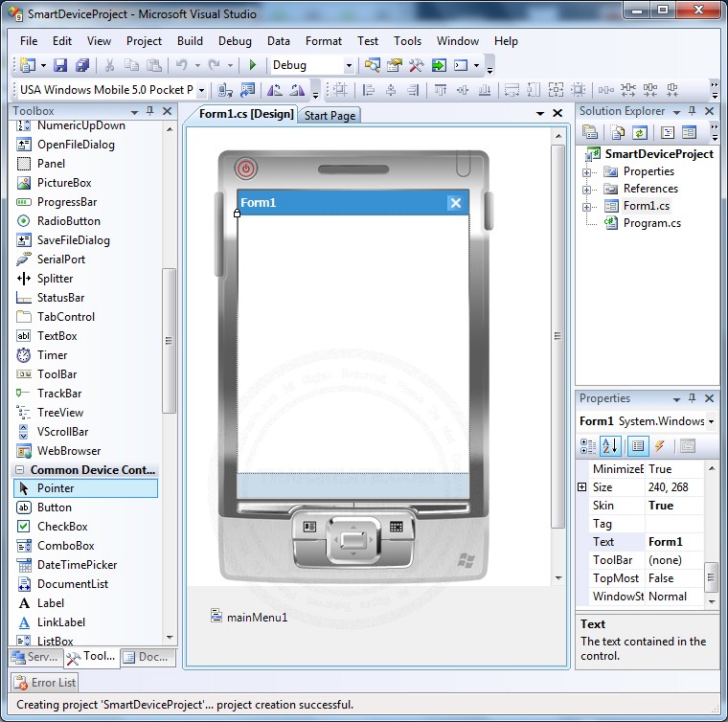Viewport: 728px width, 722px height.
Task: Select the WebBrowser toolbox control
Action: (69, 451)
